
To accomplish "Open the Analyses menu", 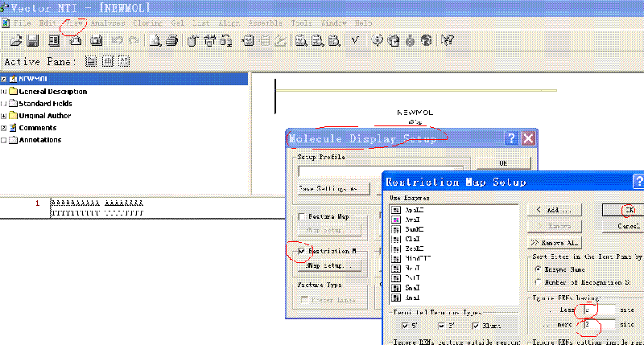I will [108, 23].
